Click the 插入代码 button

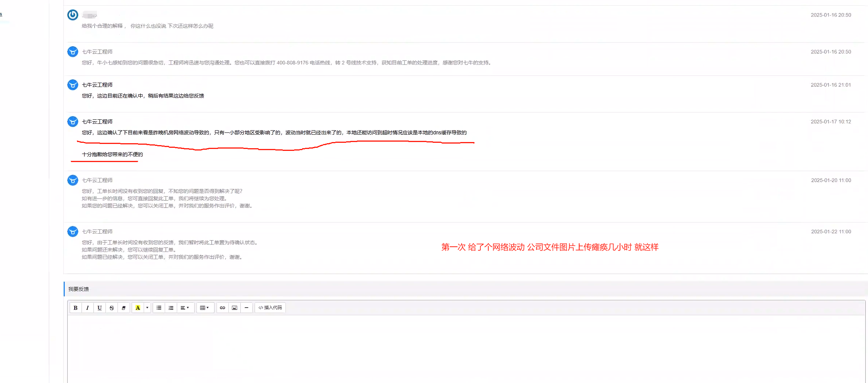[x=270, y=308]
